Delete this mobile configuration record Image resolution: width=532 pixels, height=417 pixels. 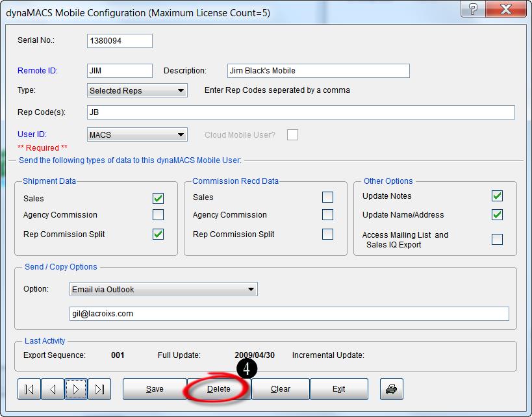tap(219, 389)
